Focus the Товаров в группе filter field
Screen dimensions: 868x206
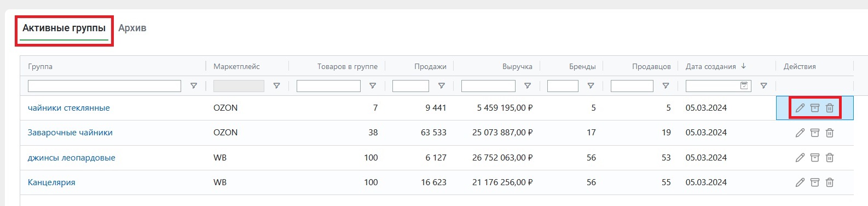tap(328, 86)
